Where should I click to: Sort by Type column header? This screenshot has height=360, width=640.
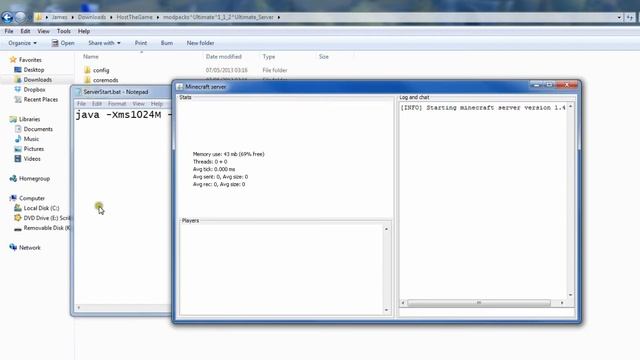pos(269,57)
